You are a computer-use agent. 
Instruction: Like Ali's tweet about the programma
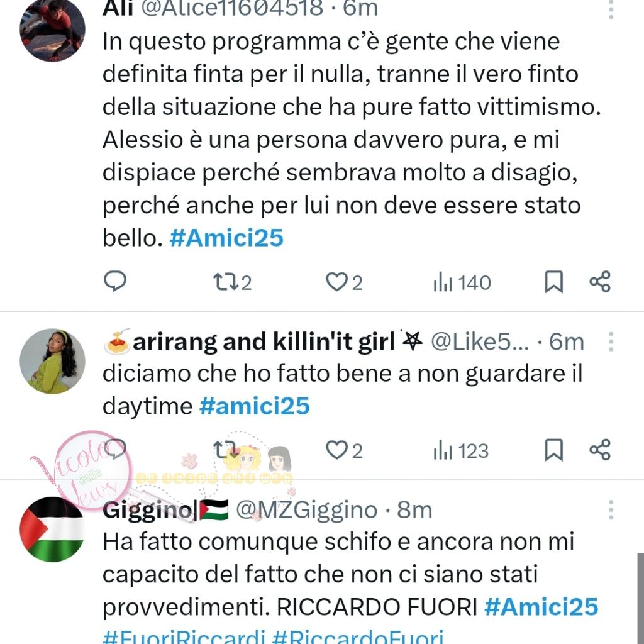[344, 282]
